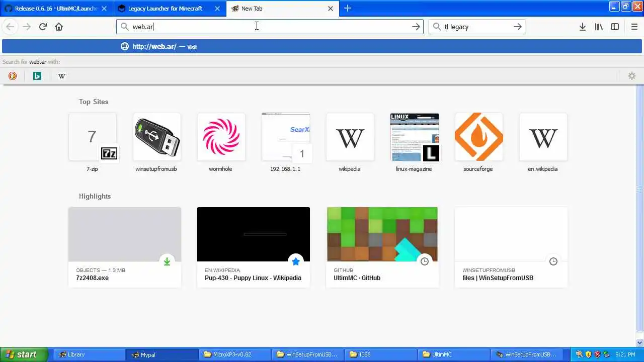Open the Home page icon

pyautogui.click(x=59, y=27)
